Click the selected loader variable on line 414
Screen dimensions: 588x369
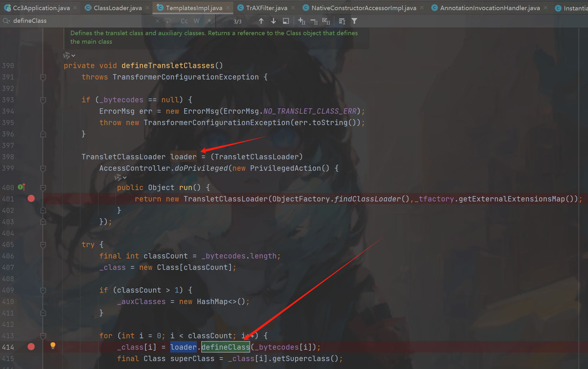(x=184, y=347)
